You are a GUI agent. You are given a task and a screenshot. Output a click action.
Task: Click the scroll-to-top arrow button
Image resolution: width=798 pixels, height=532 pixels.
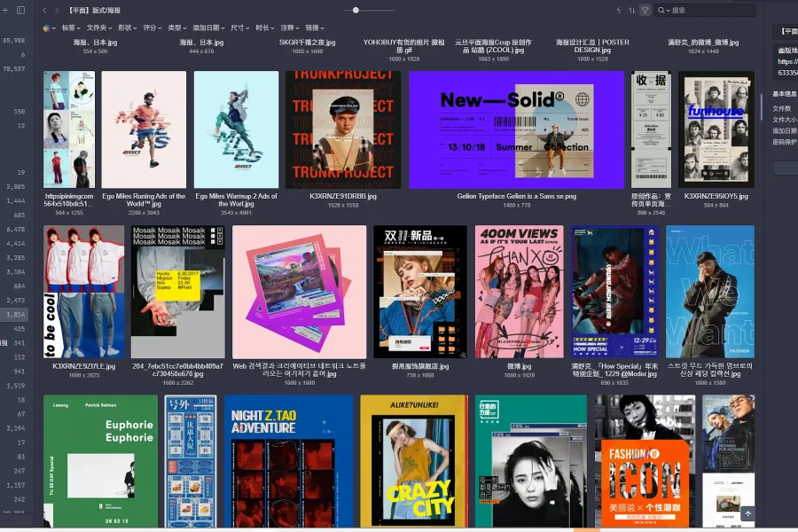(x=747, y=513)
